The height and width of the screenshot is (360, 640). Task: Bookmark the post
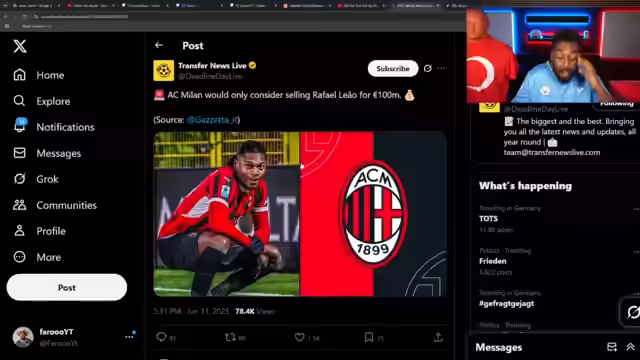tap(369, 337)
